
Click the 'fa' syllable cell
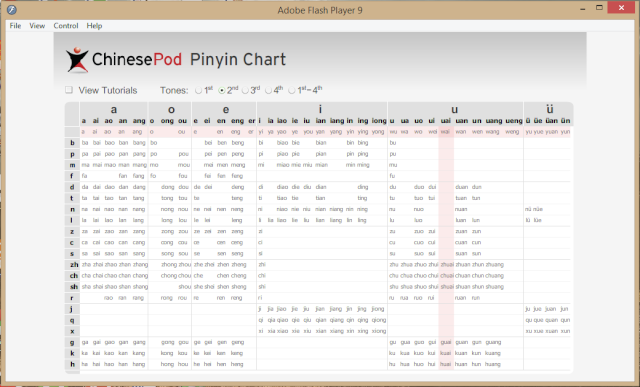click(x=84, y=176)
